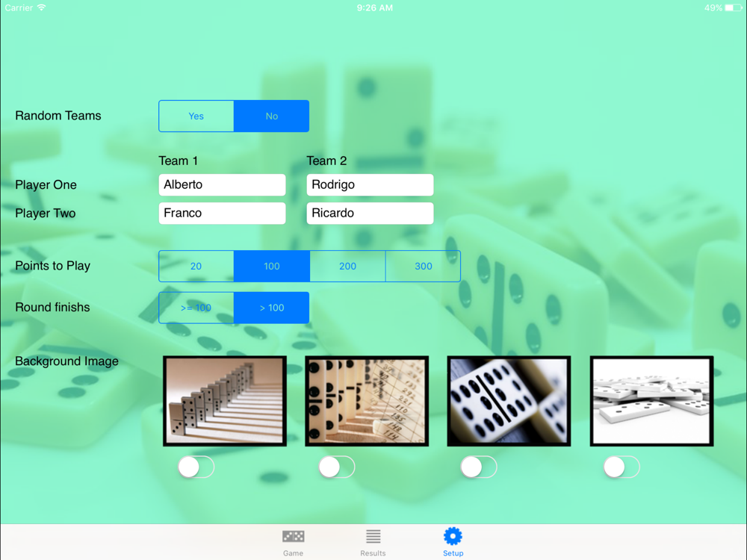The image size is (747, 560).
Task: Select No for Random Teams
Action: click(x=272, y=116)
